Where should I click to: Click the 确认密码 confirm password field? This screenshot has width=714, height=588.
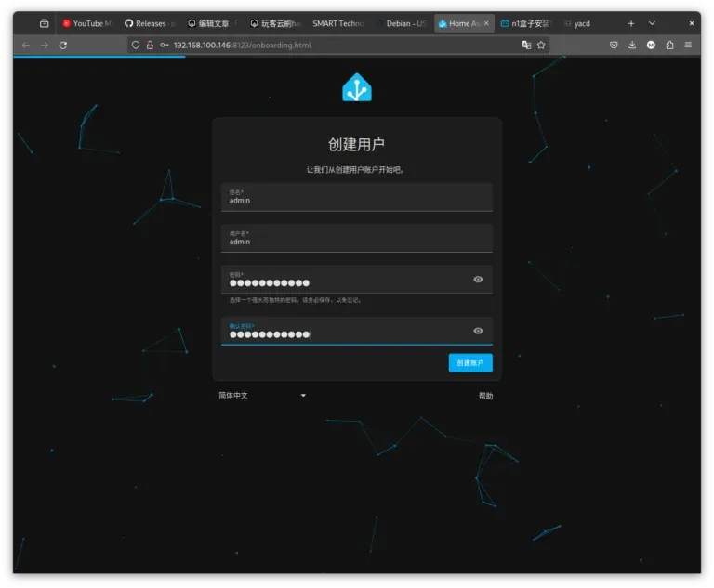pyautogui.click(x=357, y=331)
